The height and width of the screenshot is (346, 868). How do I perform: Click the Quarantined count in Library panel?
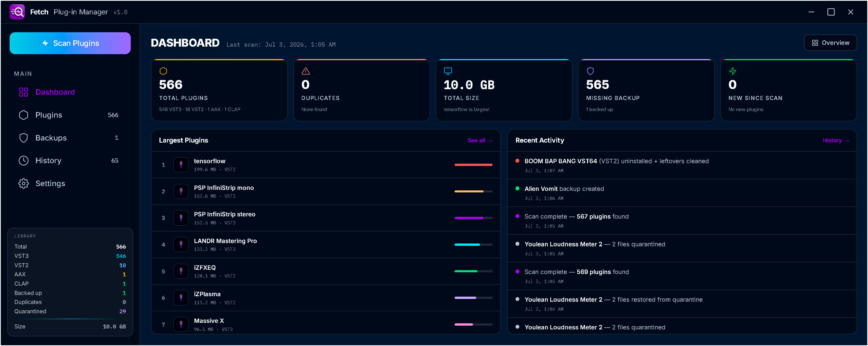tap(123, 311)
